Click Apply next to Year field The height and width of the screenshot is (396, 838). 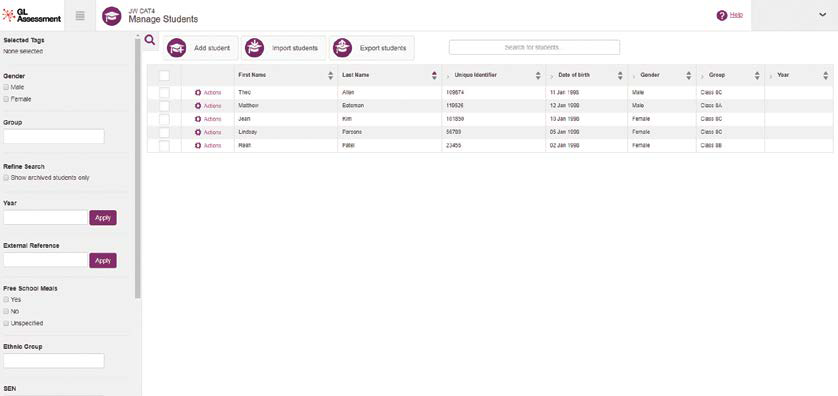pos(103,218)
